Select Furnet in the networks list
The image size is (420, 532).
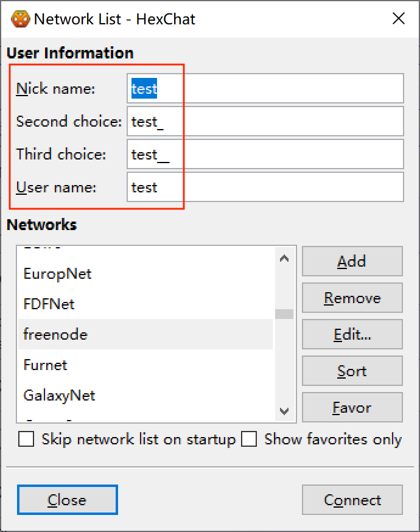(x=46, y=365)
